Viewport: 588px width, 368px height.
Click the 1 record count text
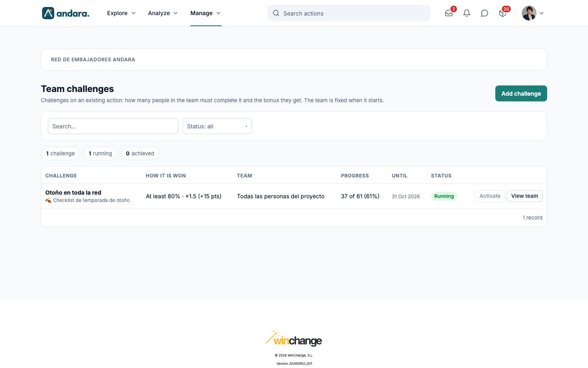click(532, 218)
